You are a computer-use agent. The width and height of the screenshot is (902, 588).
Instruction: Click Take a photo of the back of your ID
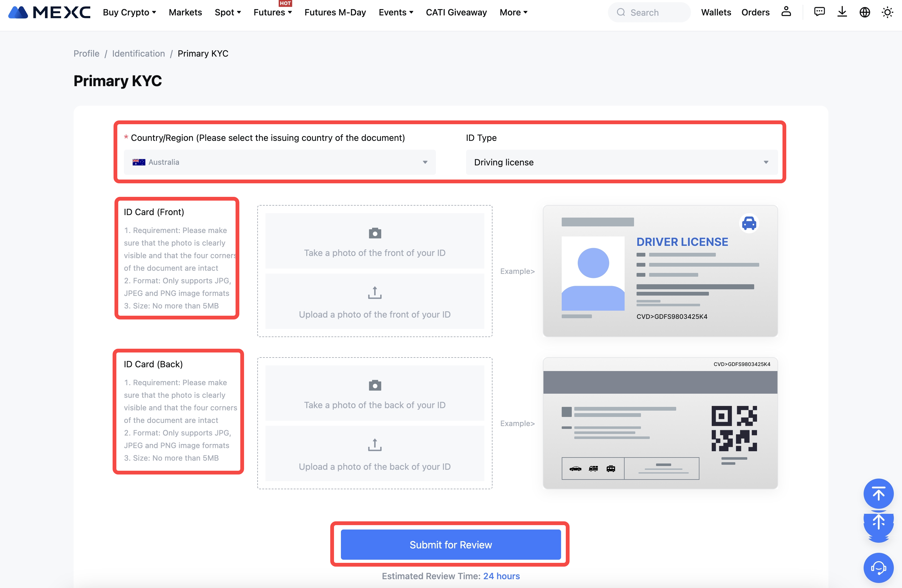click(x=375, y=393)
